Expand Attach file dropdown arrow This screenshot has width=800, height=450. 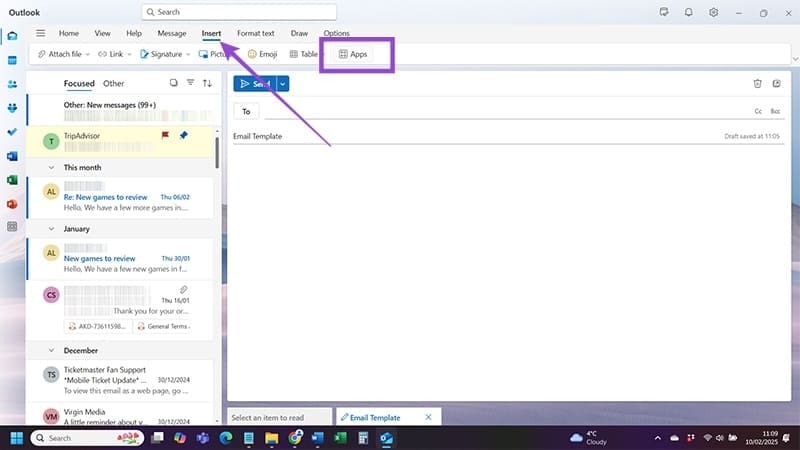point(88,54)
